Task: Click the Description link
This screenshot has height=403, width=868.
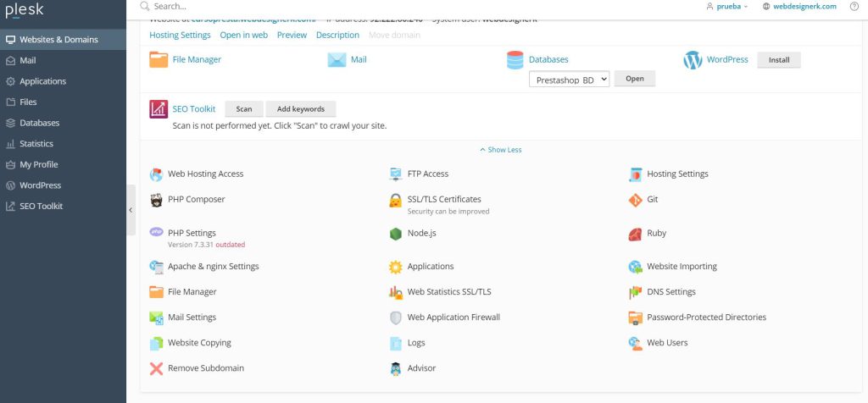Action: (337, 35)
